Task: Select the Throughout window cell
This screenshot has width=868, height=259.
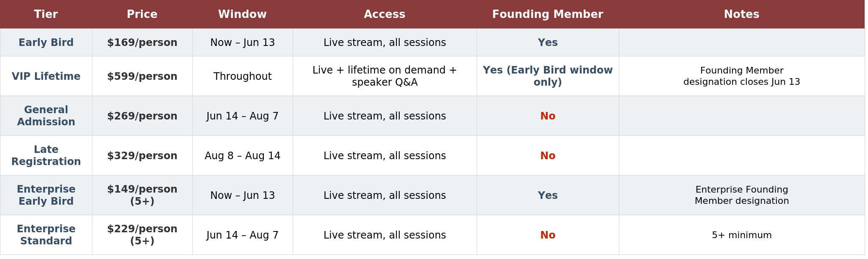Action: [243, 76]
